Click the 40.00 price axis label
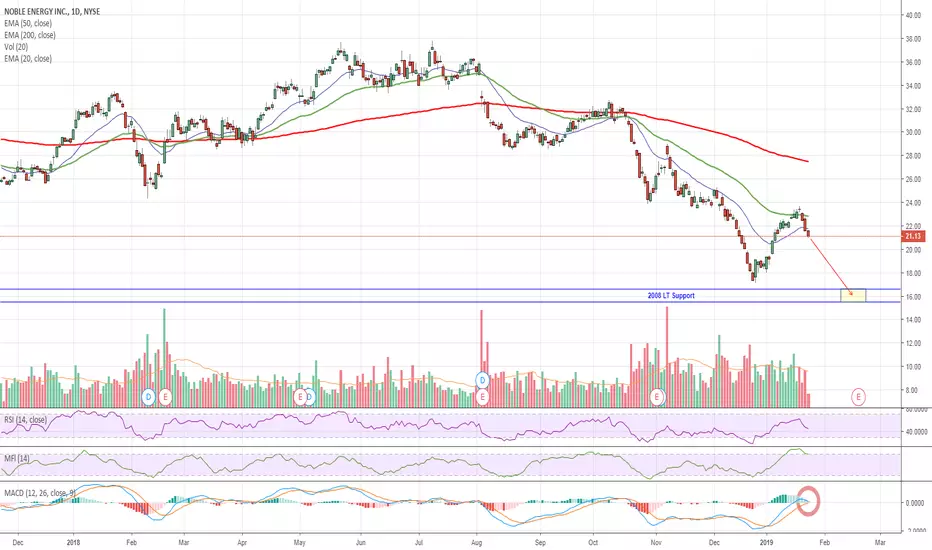This screenshot has height=550, width=932. pyautogui.click(x=913, y=15)
